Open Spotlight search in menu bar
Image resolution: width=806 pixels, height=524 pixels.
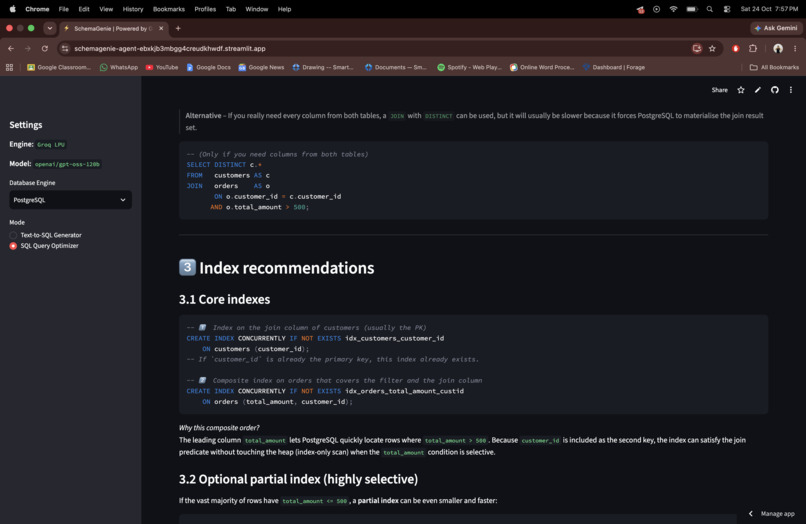pos(709,9)
